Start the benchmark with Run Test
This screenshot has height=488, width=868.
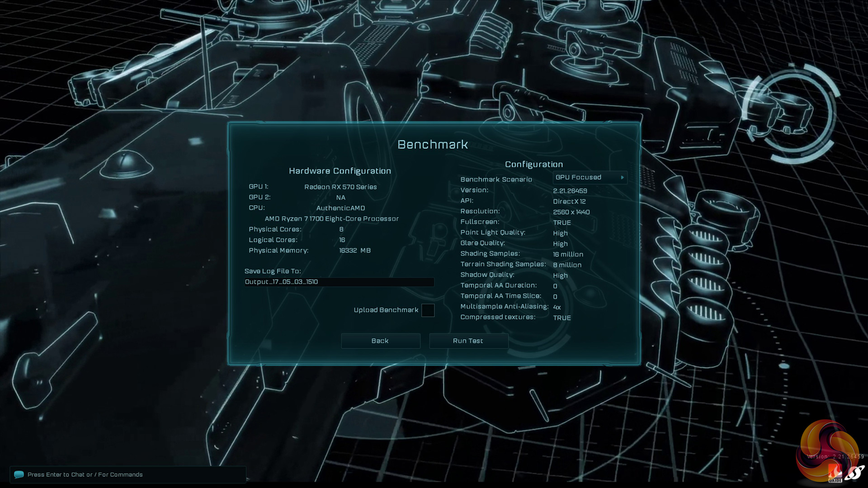click(468, 341)
